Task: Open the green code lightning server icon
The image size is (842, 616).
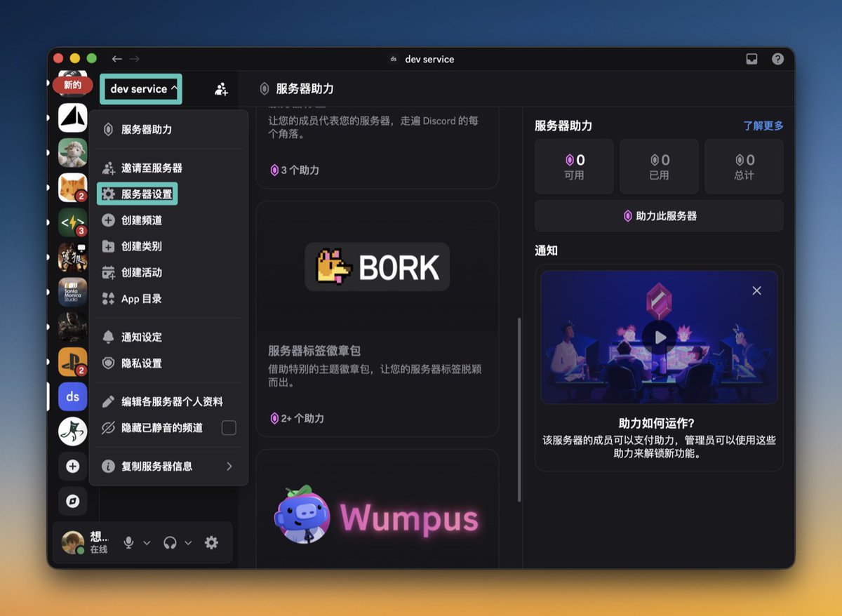Action: tap(73, 222)
